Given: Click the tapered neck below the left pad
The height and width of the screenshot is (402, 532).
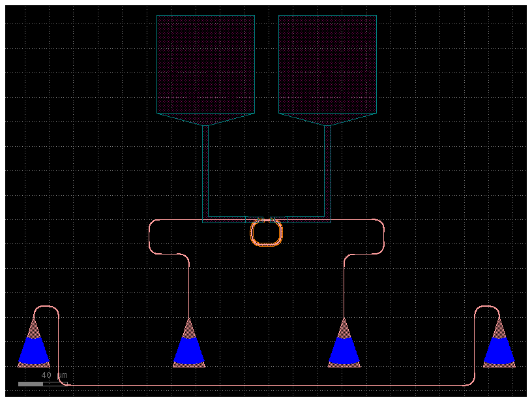Looking at the screenshot, I should click(x=205, y=121).
